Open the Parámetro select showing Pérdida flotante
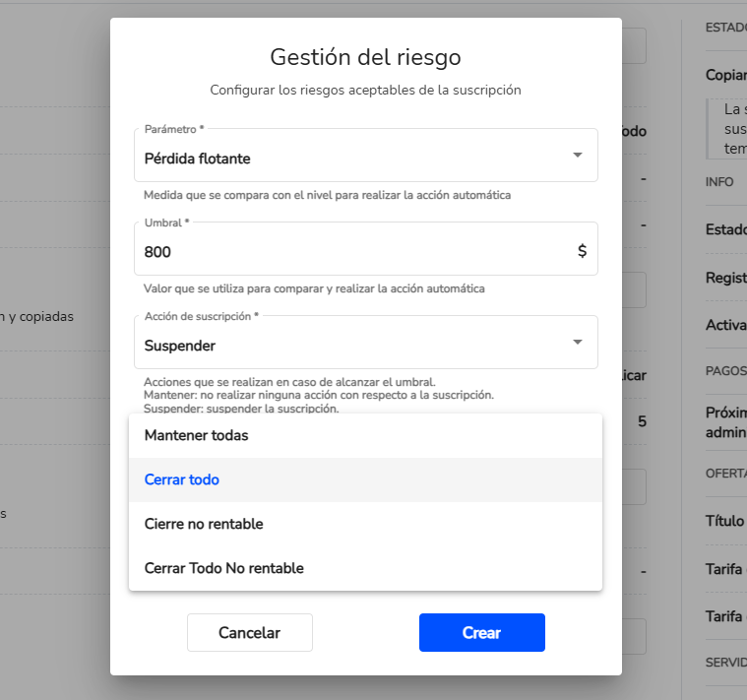The image size is (747, 700). 354,158
